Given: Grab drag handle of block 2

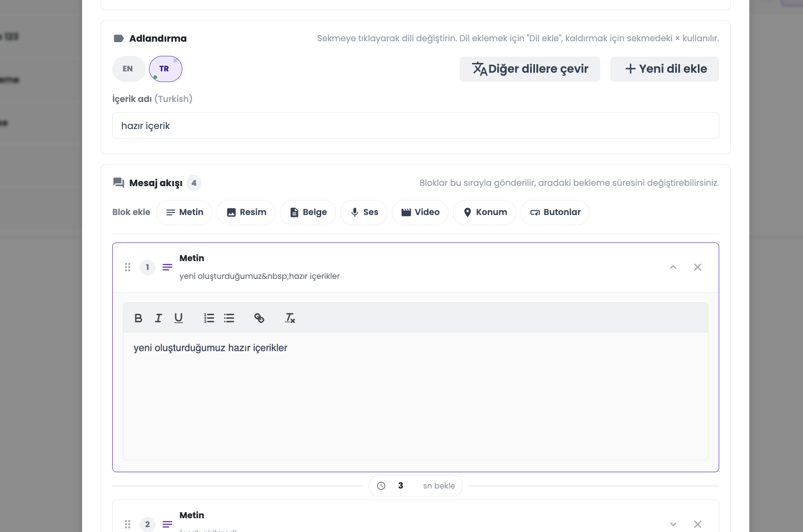Looking at the screenshot, I should tap(128, 524).
